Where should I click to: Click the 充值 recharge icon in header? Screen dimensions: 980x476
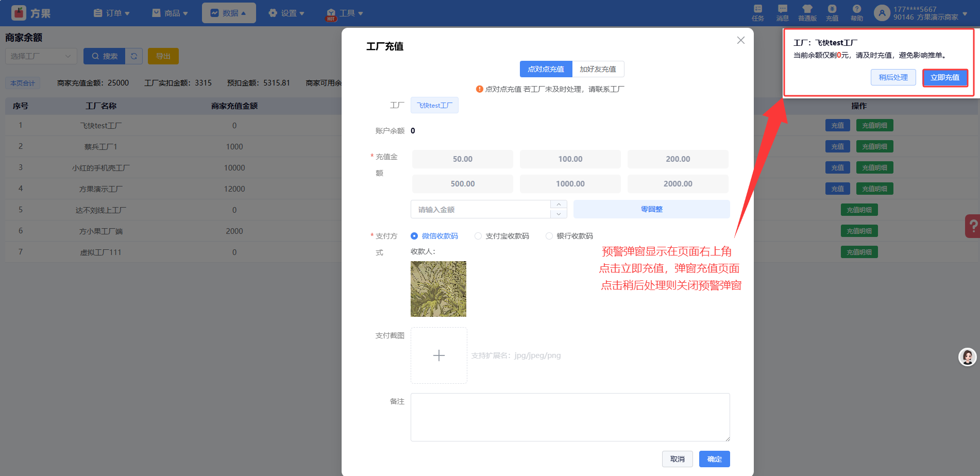click(x=832, y=12)
